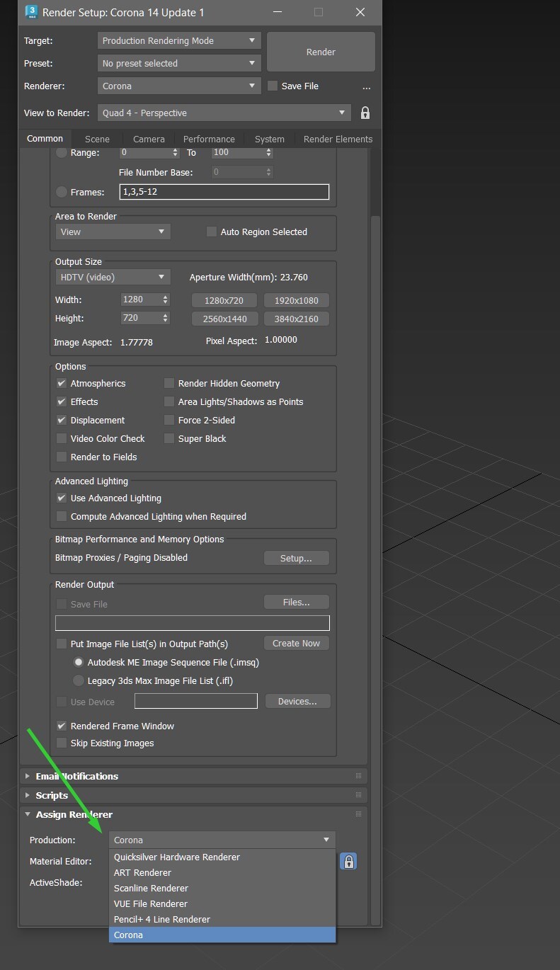Image resolution: width=560 pixels, height=970 pixels.
Task: Enable Area Lights/Shadows as Points
Action: pos(169,401)
